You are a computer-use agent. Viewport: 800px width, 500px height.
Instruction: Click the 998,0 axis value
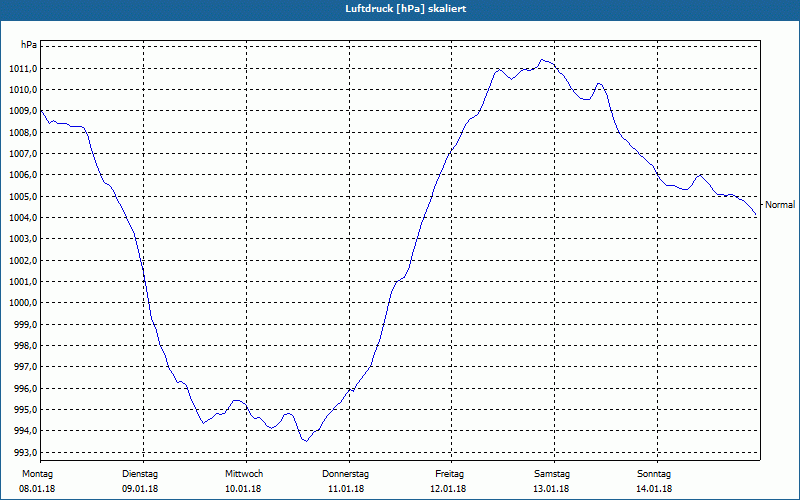[25, 346]
